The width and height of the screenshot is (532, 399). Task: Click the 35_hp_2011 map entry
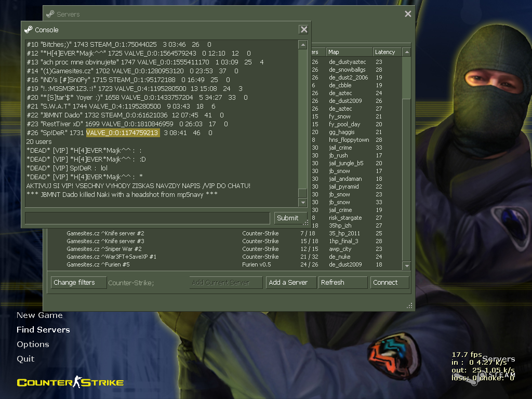click(x=344, y=234)
